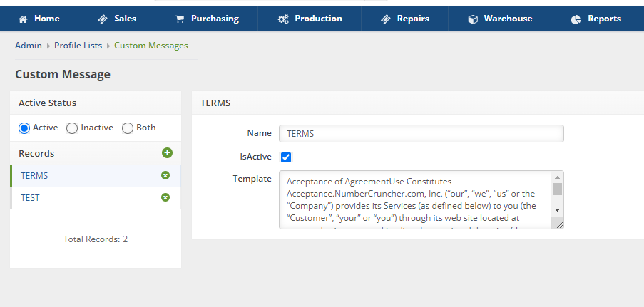Click the Name input field
Screen dimensions: 644x307
421,134
